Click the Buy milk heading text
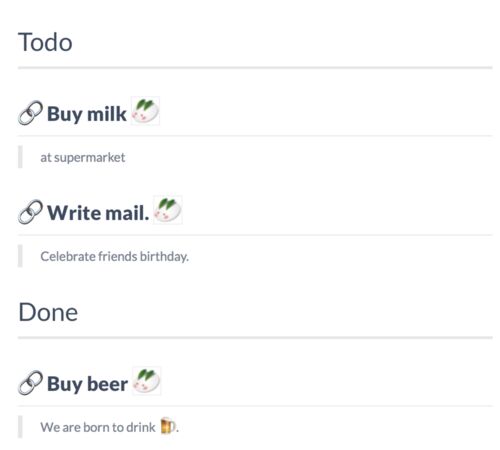 pos(87,114)
